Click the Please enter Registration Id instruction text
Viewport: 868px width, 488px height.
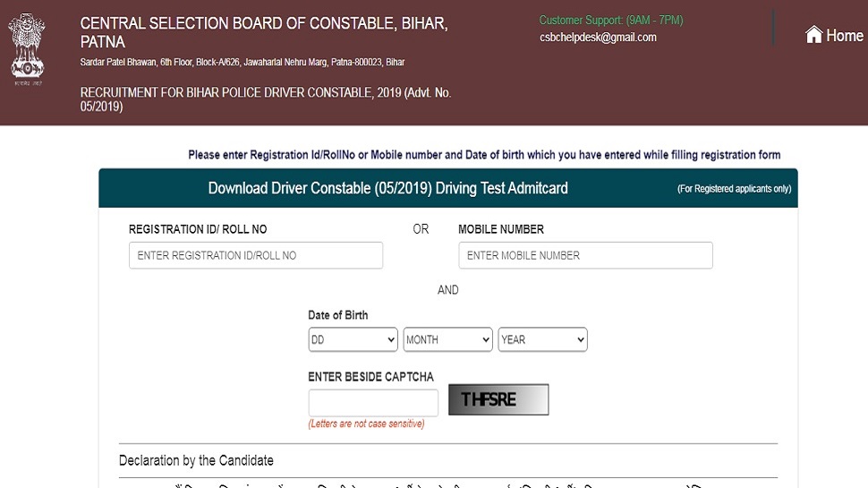[x=484, y=155]
